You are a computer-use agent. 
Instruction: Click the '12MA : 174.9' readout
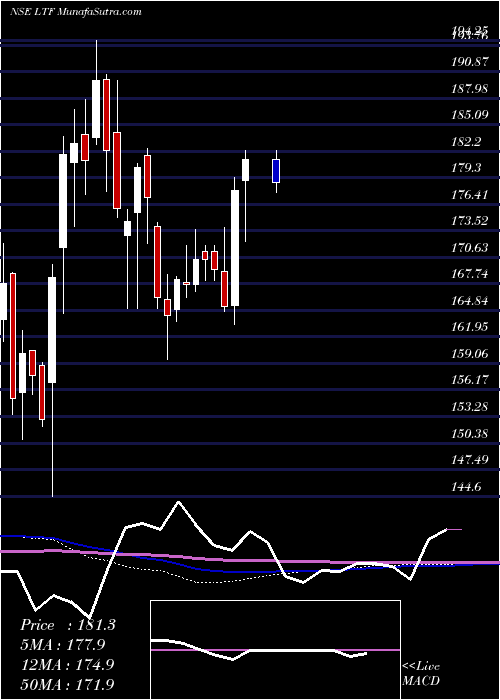click(x=67, y=664)
